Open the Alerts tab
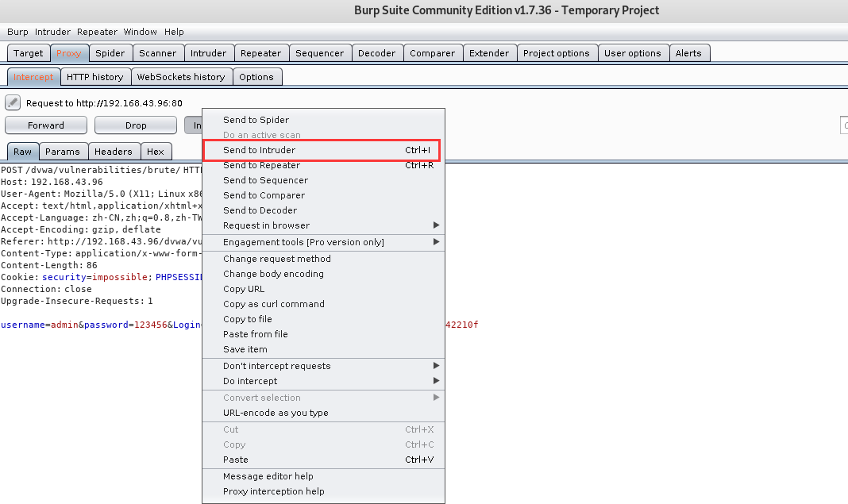Viewport: 848px width, 504px height. pyautogui.click(x=688, y=53)
